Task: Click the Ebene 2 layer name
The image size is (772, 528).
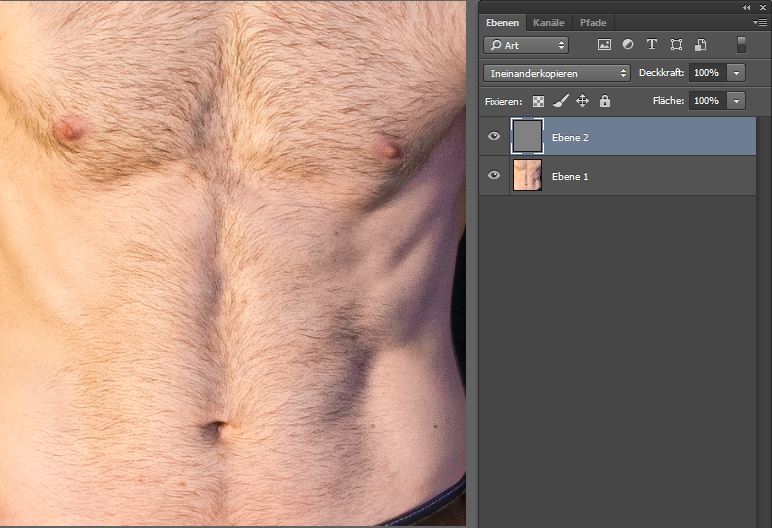Action: pos(570,137)
